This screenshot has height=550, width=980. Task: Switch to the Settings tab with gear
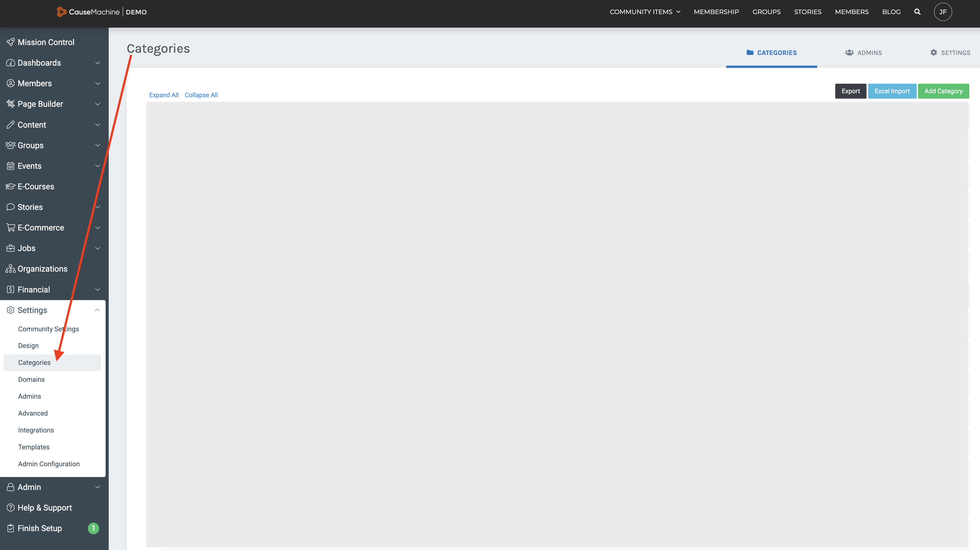tap(950, 52)
